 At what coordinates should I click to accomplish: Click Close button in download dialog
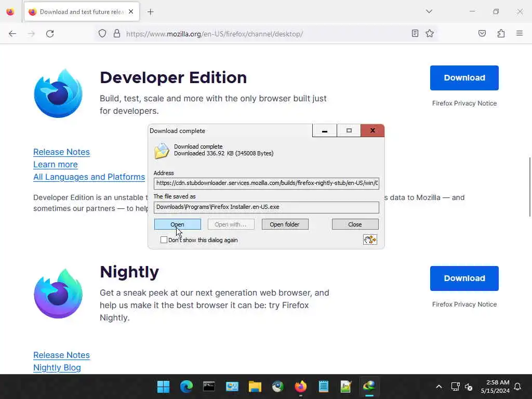(x=355, y=224)
